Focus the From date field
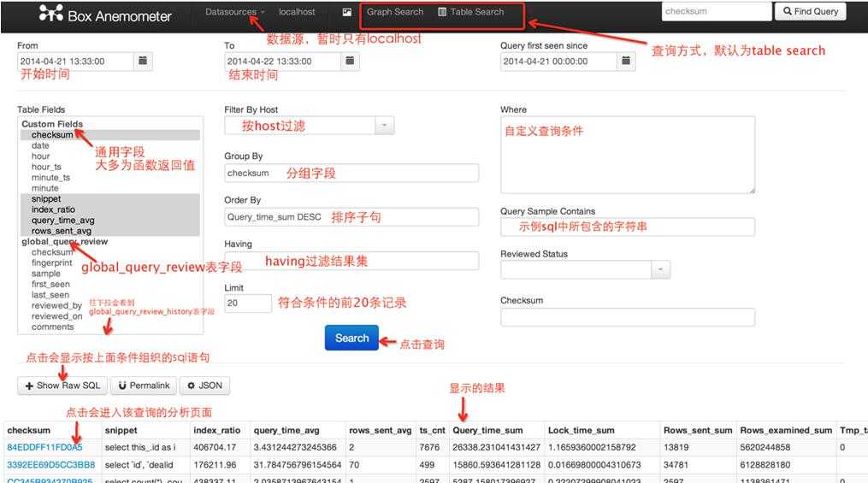The image size is (868, 483). (76, 62)
